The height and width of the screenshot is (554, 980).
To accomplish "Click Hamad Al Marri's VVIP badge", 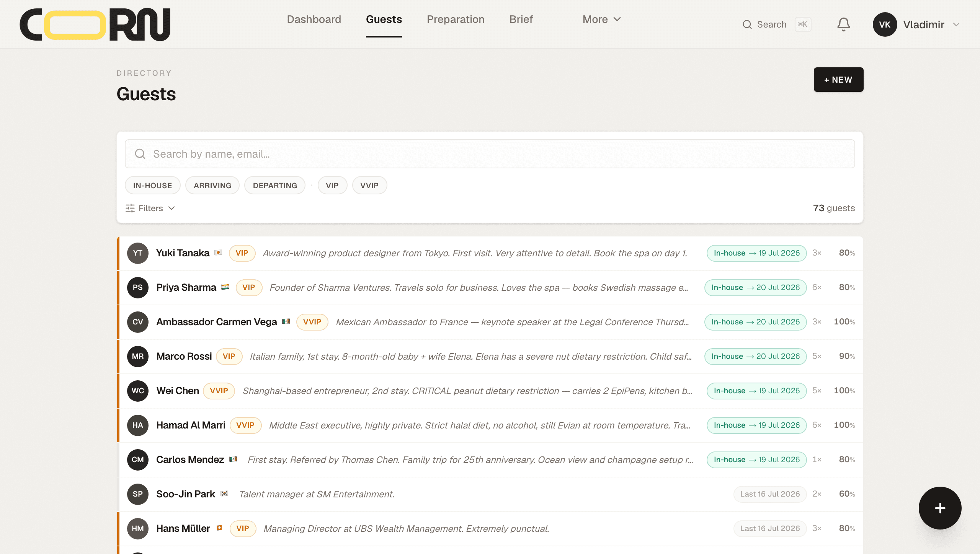I will tap(245, 425).
